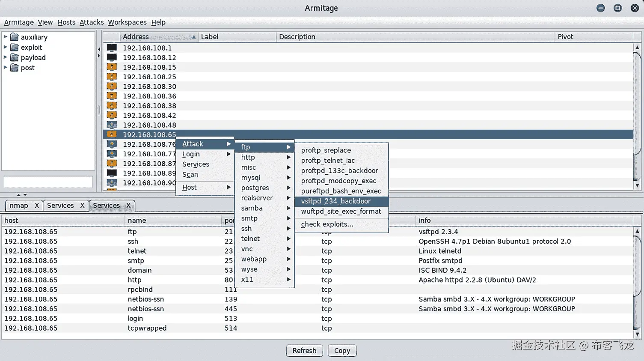The height and width of the screenshot is (361, 644).
Task: Expand the auxiliary module tree
Action: (5, 37)
